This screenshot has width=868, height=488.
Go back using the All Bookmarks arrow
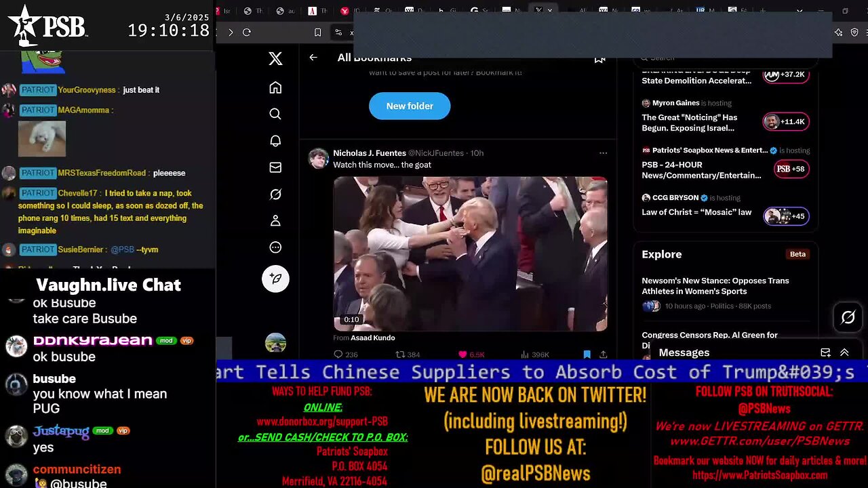click(x=313, y=58)
